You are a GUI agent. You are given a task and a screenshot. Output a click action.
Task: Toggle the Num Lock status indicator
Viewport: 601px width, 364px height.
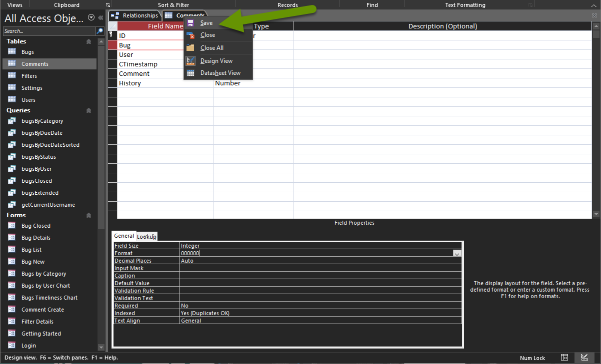pyautogui.click(x=532, y=358)
